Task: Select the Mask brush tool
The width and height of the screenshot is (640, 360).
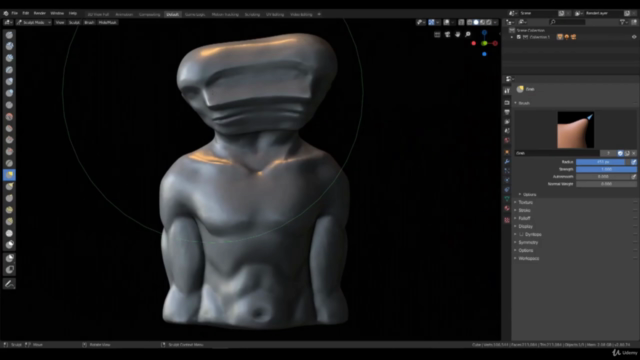Action: [9, 244]
